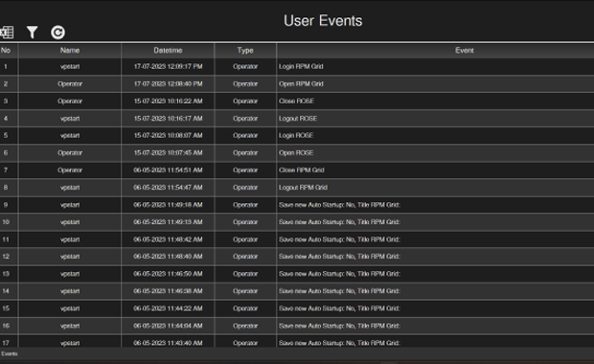Click the vpstart name in row 5
Image resolution: width=594 pixels, height=364 pixels.
coord(70,136)
